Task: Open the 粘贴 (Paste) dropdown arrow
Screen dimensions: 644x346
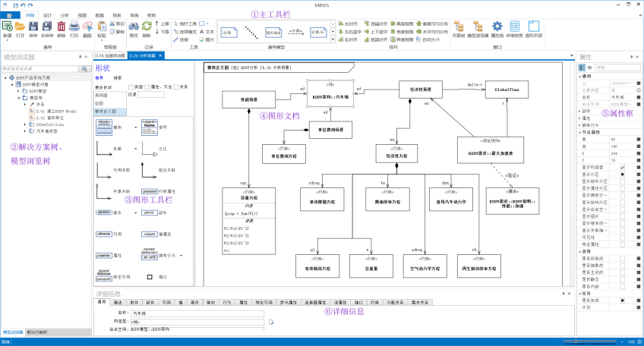Action: tap(103, 40)
